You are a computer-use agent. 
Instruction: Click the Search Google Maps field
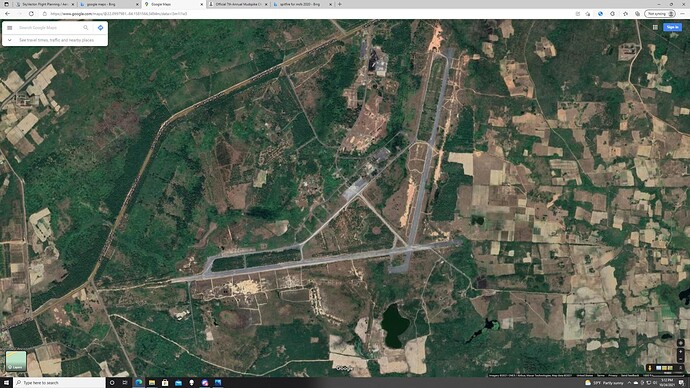pos(48,28)
